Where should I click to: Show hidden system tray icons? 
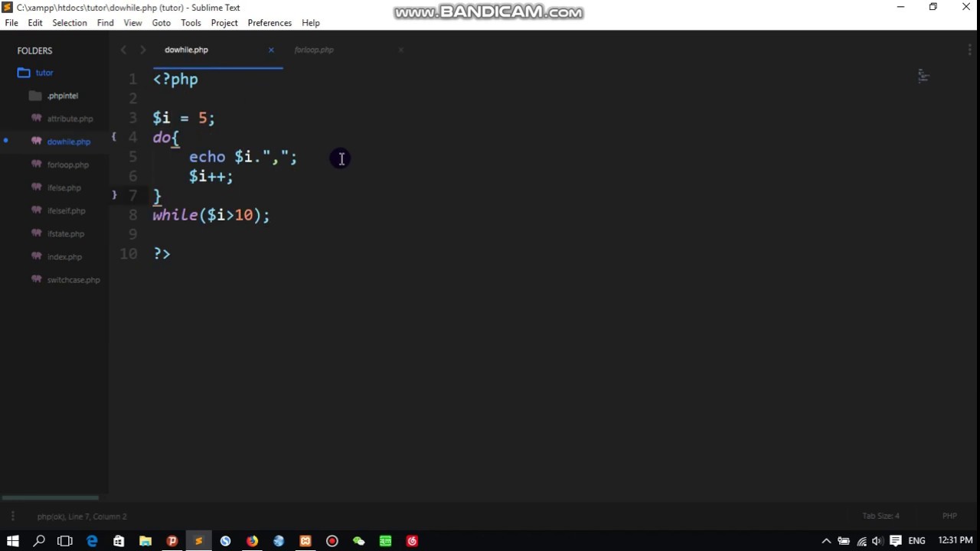coord(826,541)
